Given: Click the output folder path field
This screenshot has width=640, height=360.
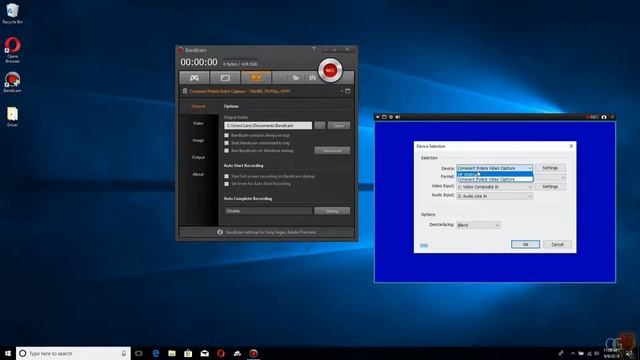Looking at the screenshot, I should coord(268,125).
